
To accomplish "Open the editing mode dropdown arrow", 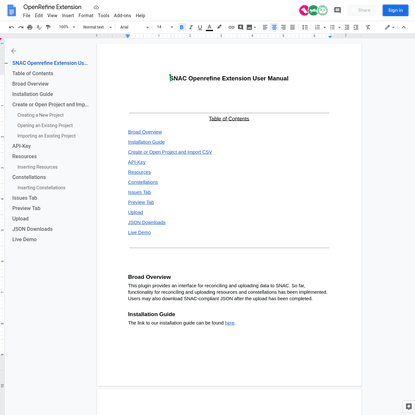I will click(393, 27).
